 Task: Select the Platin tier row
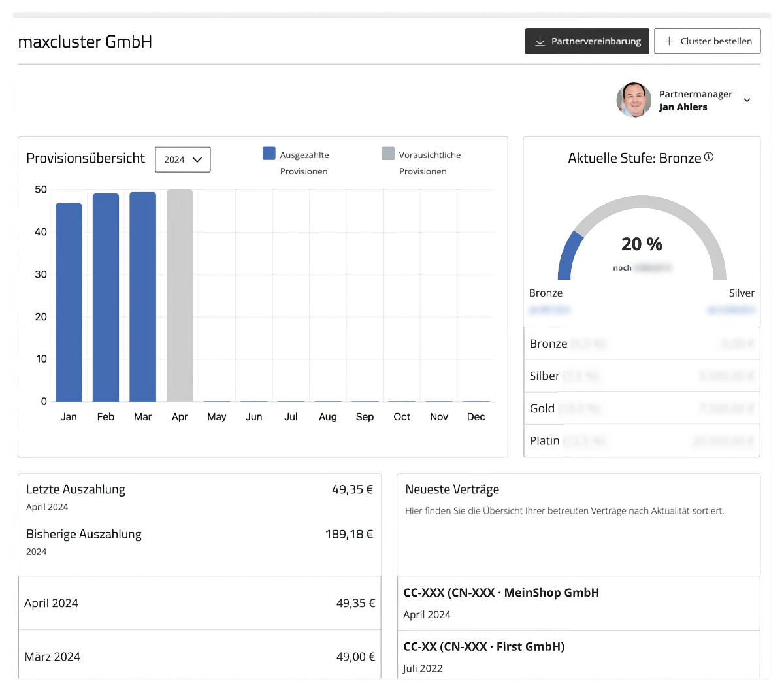tap(642, 440)
